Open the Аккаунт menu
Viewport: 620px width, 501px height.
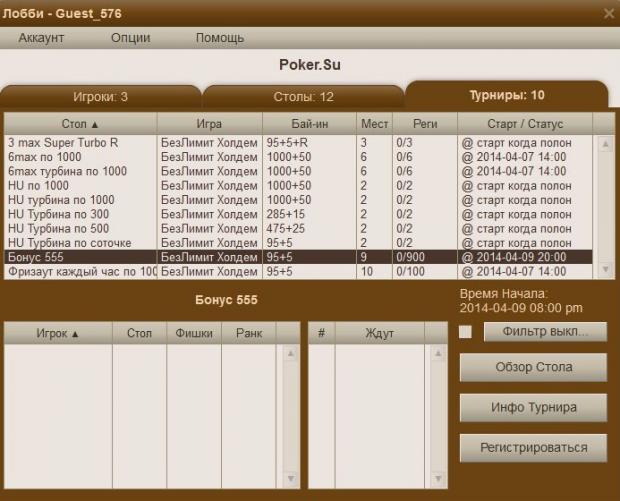coord(41,38)
